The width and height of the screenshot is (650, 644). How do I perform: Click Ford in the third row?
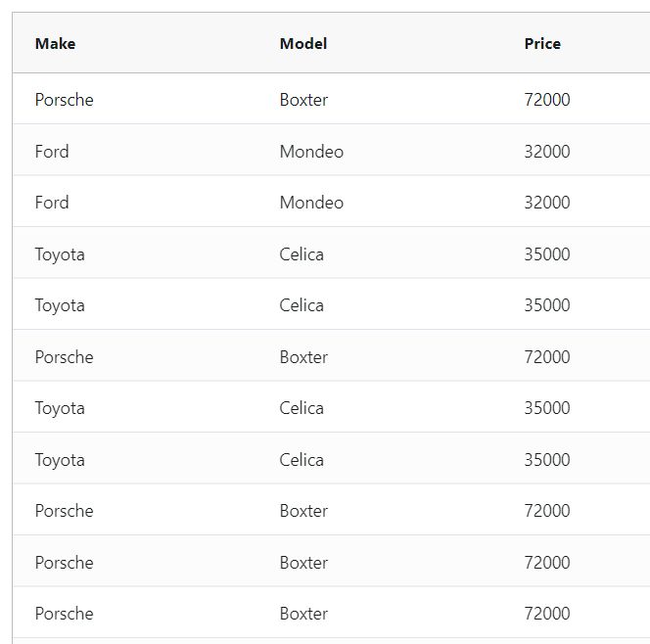(52, 203)
